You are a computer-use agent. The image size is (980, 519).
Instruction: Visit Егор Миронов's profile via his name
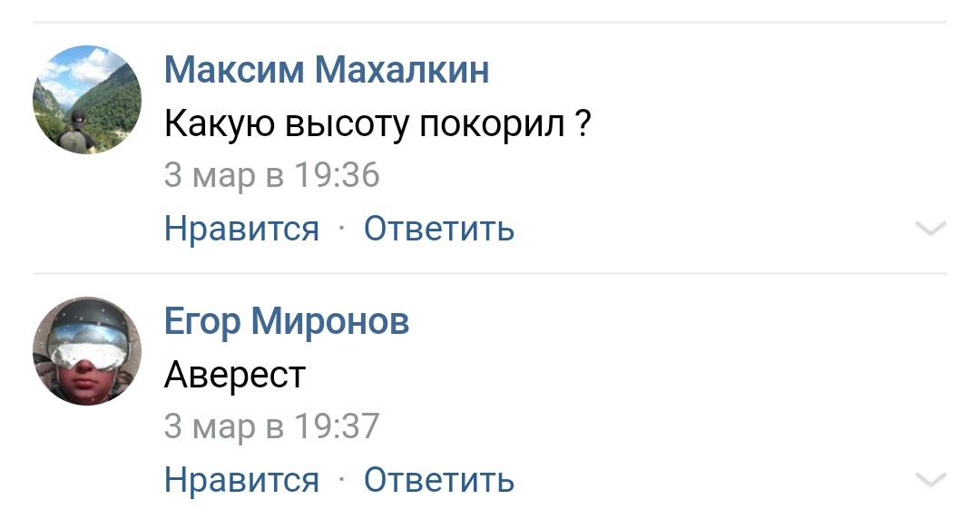tap(287, 321)
